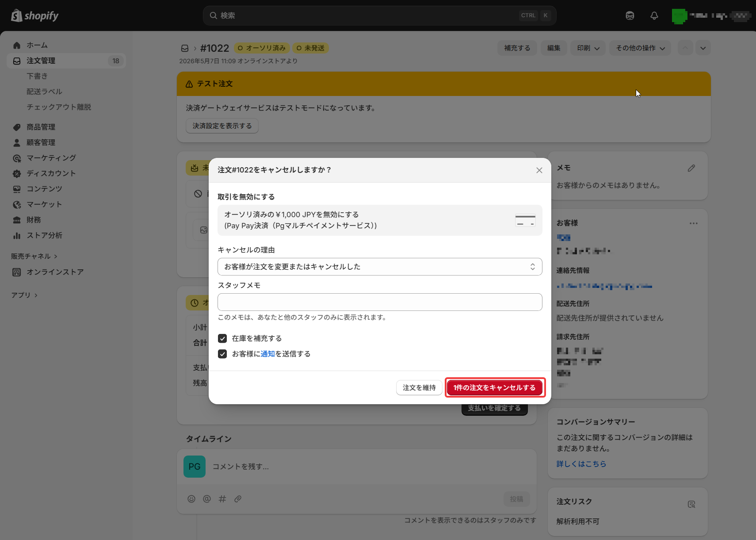Click the orders inbox breadcrumb icon

point(185,48)
